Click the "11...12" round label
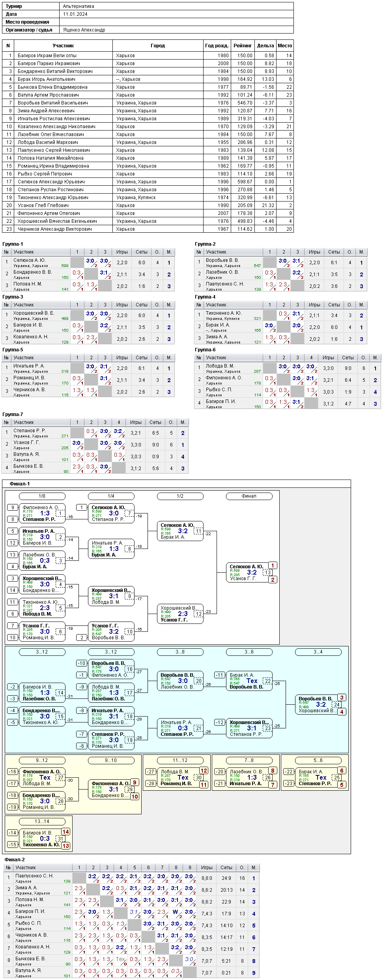Image resolution: width=385 pixels, height=980 pixels. pyautogui.click(x=180, y=760)
